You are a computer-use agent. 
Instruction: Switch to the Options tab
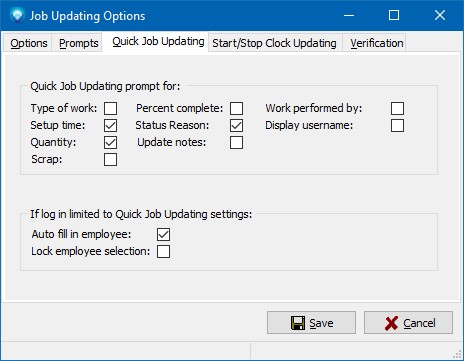point(28,43)
